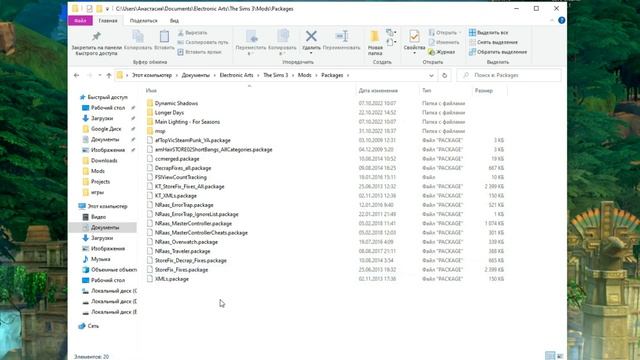Click the Help question mark icon
Screen dimensions: 640x360
[x=562, y=20]
